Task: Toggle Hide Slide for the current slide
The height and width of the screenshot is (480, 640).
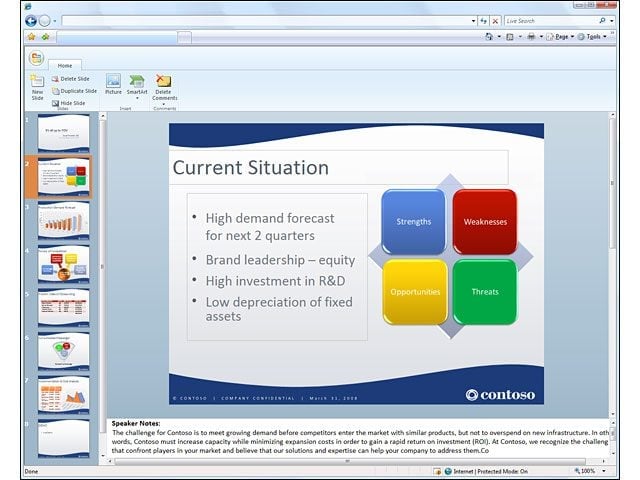Action: point(69,103)
